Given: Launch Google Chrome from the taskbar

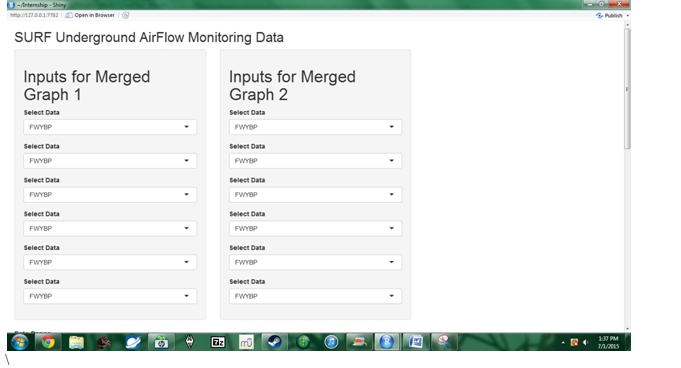Looking at the screenshot, I should (48, 342).
